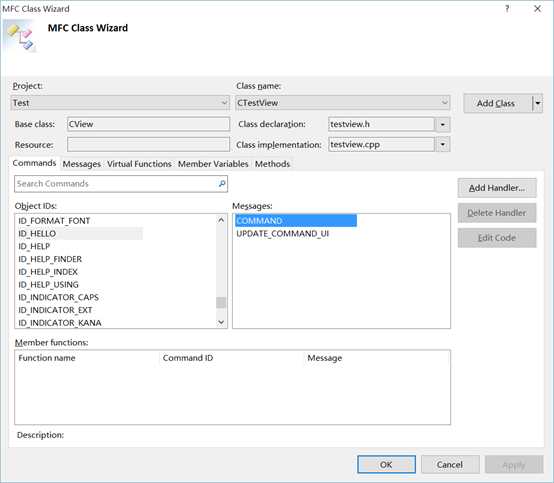
Task: Click the Cancel button
Action: click(450, 464)
